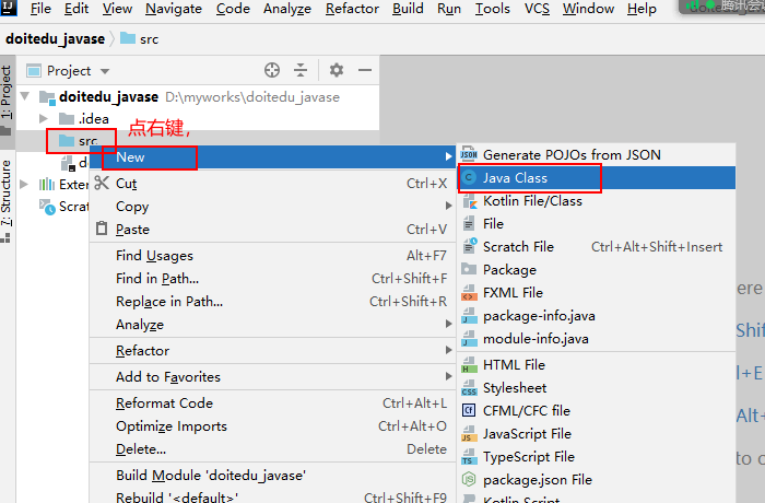Choose Find in Path... entry

(x=272, y=278)
